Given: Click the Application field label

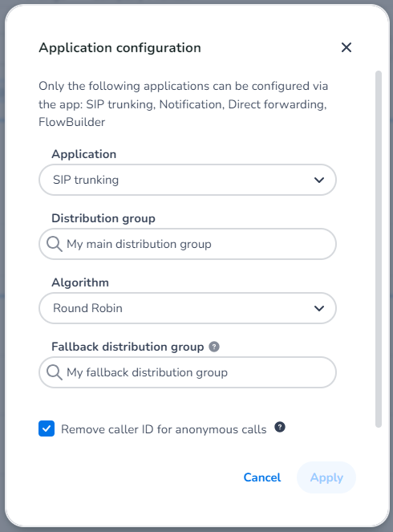Looking at the screenshot, I should pyautogui.click(x=83, y=154).
